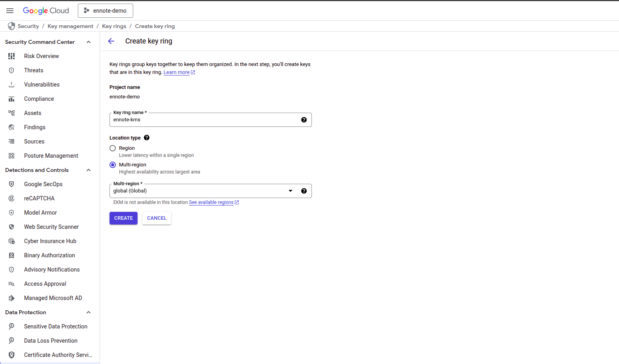Click the Google SecOps shield icon
Screen dimensions: 619x364
(x=11, y=184)
